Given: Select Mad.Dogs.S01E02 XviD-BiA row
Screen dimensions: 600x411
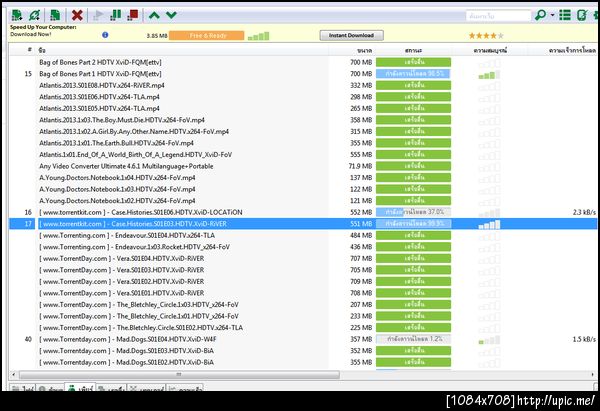Looking at the screenshot, I should point(303,362).
